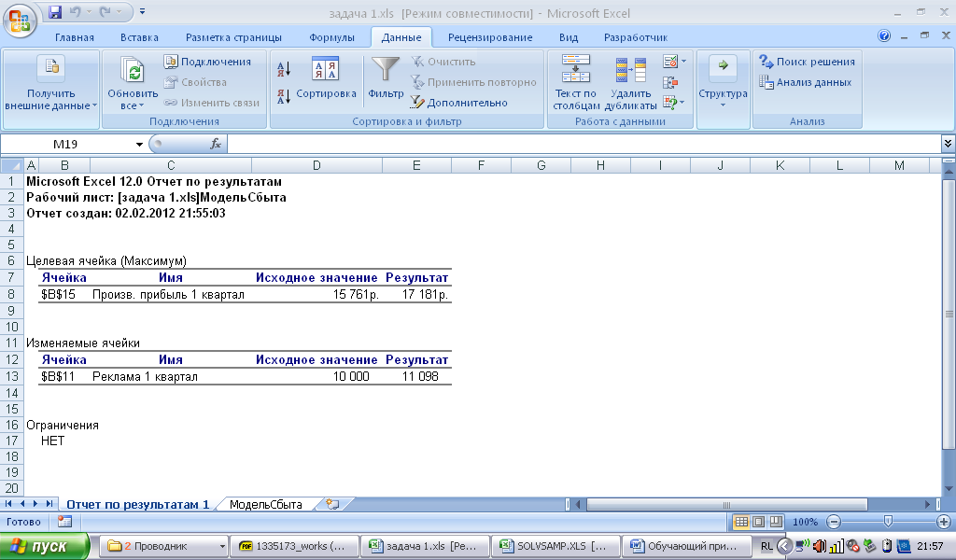Zoom out with minus button
The width and height of the screenshot is (956, 560).
coord(834,522)
